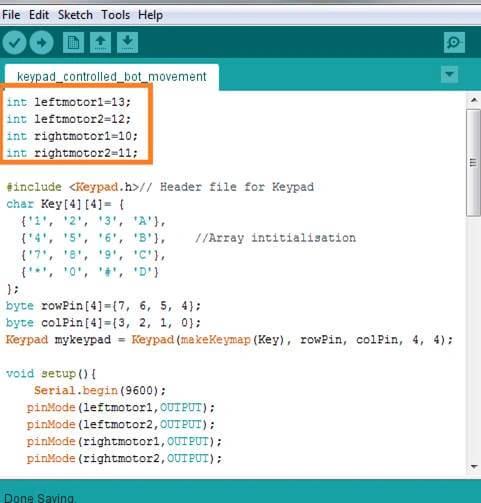Click the line 'int leftmotor2=12;'

tap(69, 119)
